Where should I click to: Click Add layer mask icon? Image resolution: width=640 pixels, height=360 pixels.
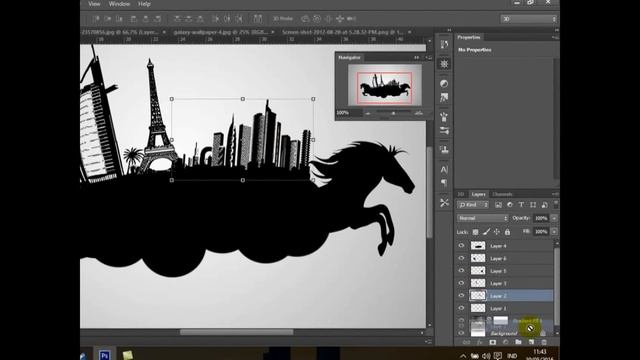click(493, 342)
